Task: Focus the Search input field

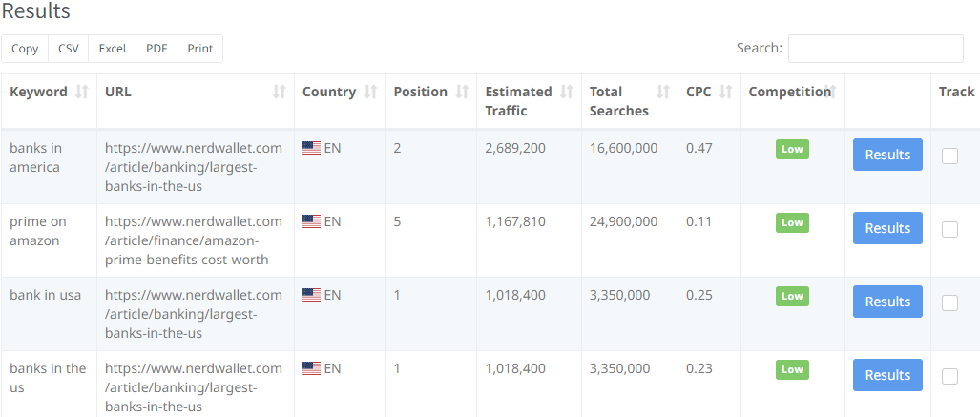Action: click(875, 49)
